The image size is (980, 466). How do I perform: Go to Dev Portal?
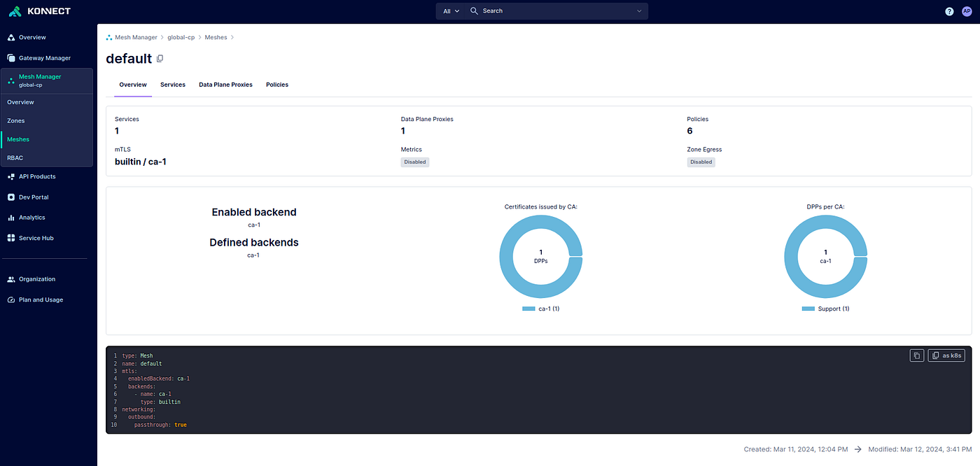(x=34, y=197)
